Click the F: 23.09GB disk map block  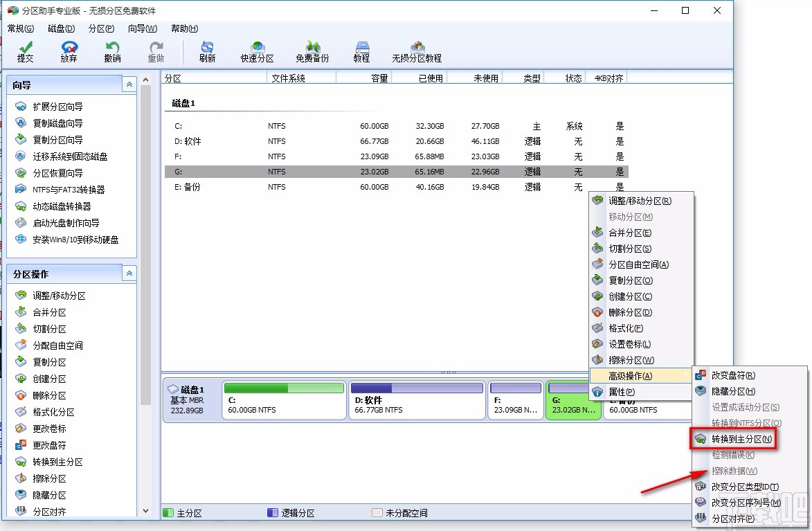click(516, 400)
